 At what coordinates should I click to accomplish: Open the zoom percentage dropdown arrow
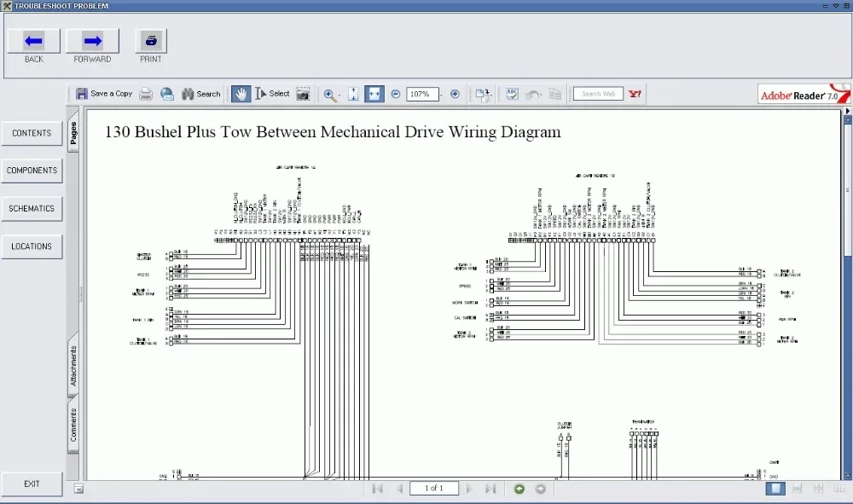click(x=441, y=95)
